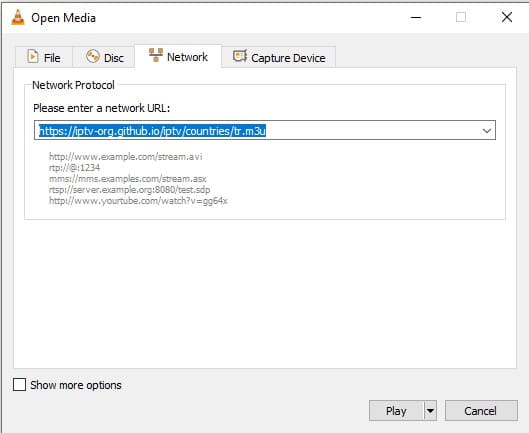
Task: Click the disc icon on Disc tab
Action: (x=92, y=56)
